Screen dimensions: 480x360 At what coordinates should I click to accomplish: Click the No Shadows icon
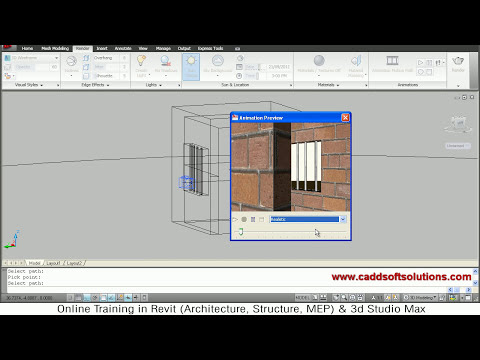[166, 61]
